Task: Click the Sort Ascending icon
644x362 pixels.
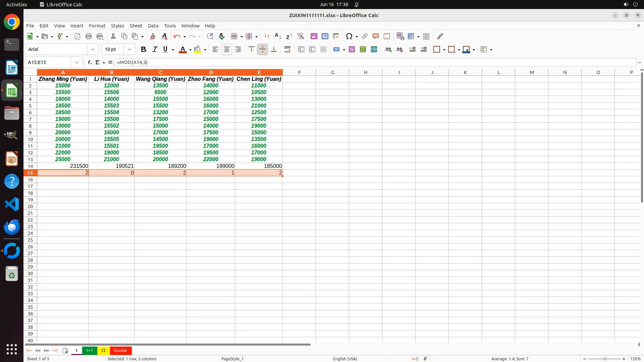Action: (x=278, y=36)
